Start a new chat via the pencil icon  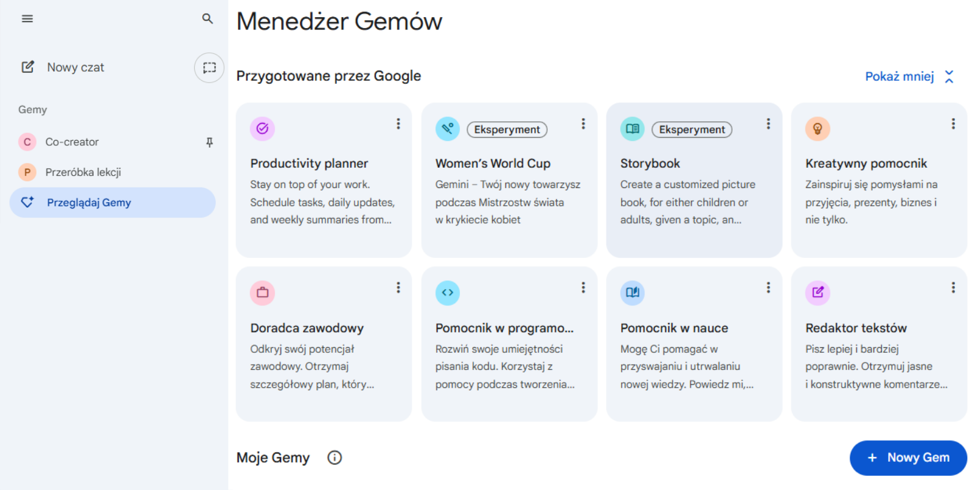pos(28,67)
